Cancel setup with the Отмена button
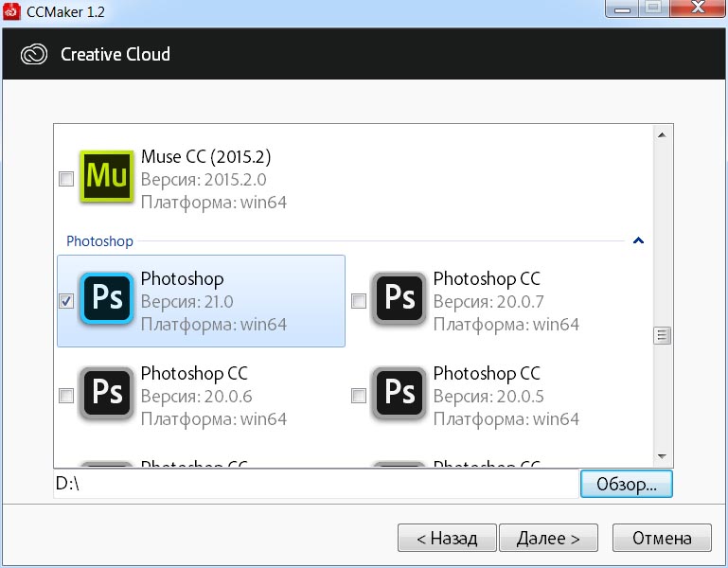Image resolution: width=728 pixels, height=568 pixels. point(662,538)
